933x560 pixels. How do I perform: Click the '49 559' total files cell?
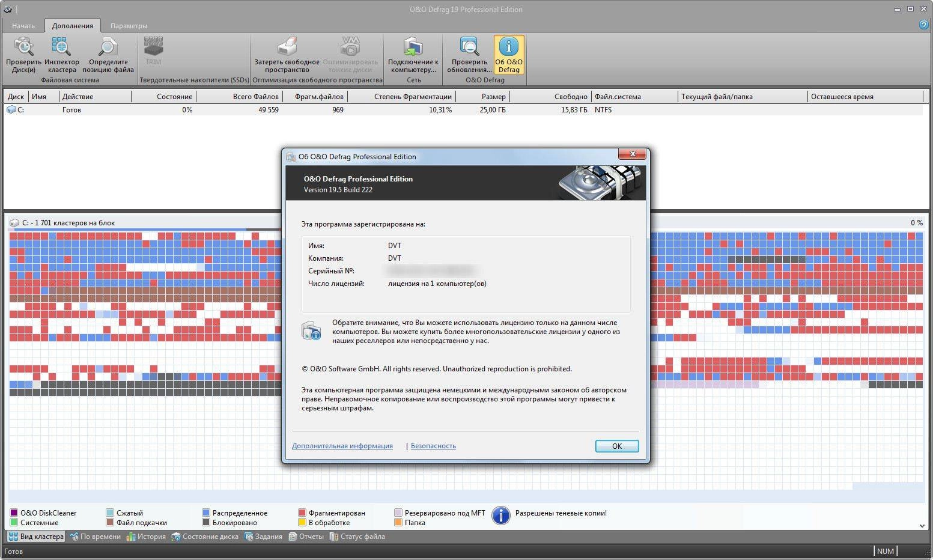(269, 110)
